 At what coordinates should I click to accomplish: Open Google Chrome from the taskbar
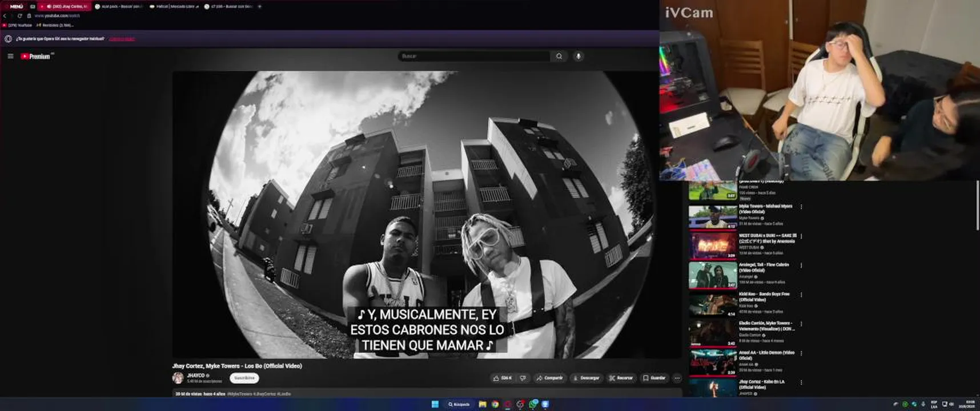(x=495, y=404)
